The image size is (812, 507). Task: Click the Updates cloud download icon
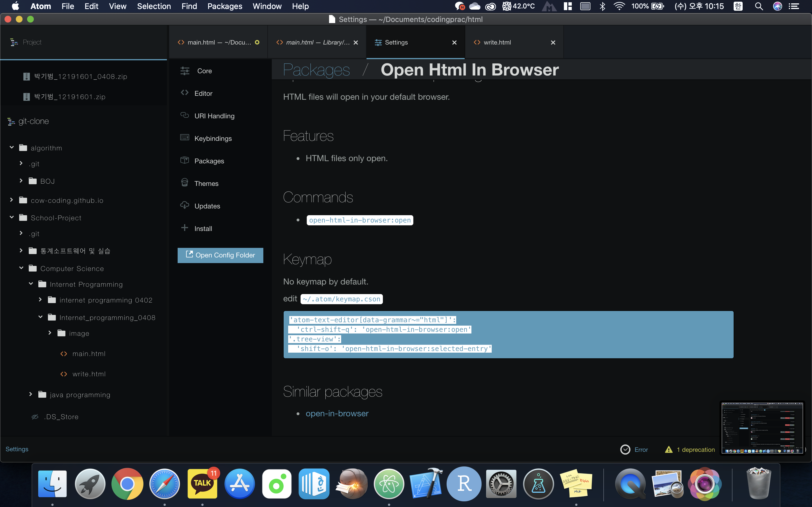pos(185,205)
